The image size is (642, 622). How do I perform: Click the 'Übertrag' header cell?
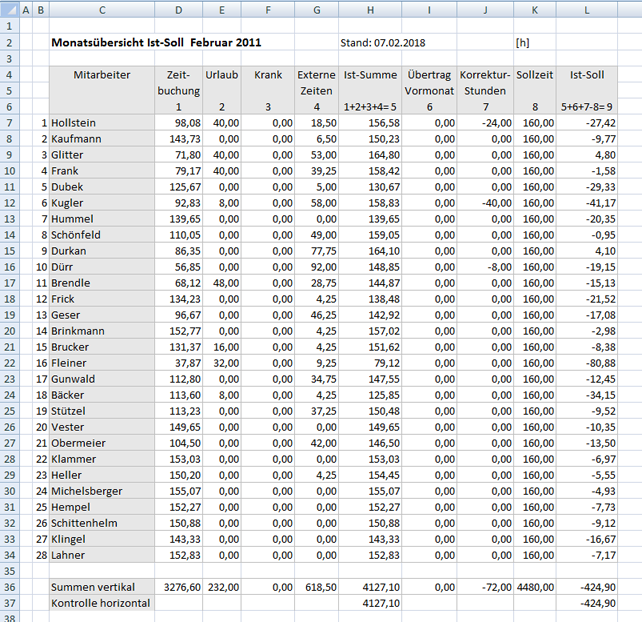coord(429,75)
